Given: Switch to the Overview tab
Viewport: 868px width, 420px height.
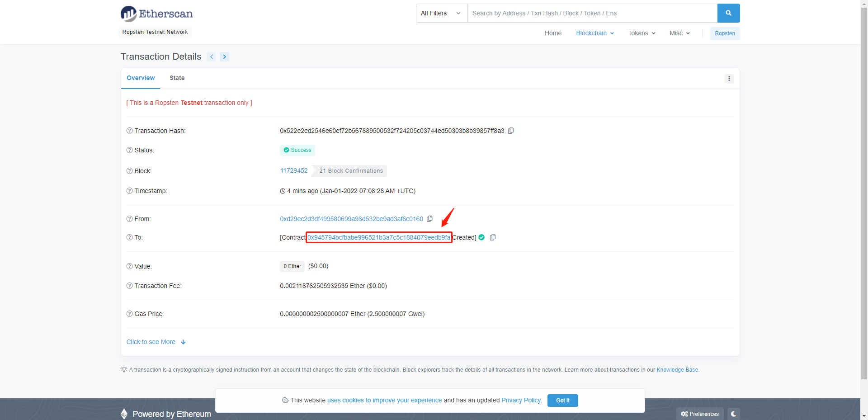Looking at the screenshot, I should coord(141,78).
